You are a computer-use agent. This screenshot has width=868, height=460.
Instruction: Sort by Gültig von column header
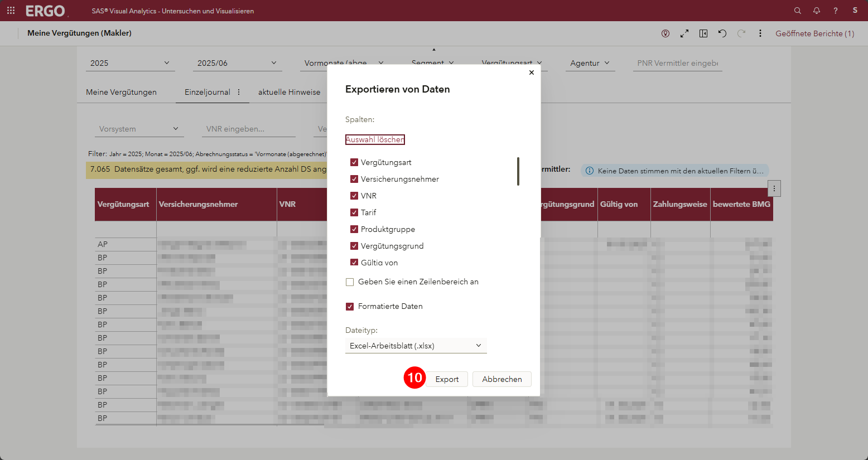point(624,204)
